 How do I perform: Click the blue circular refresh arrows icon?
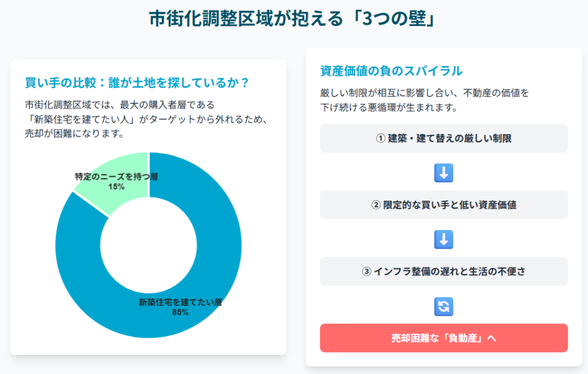pyautogui.click(x=444, y=306)
